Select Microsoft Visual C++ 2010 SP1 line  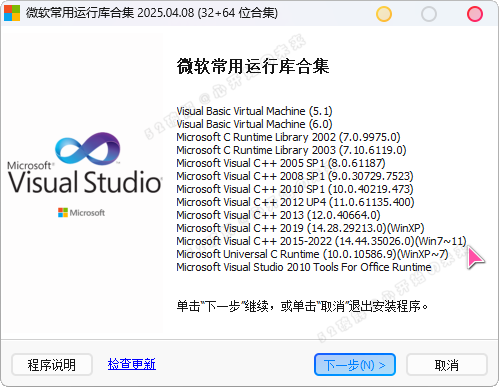tap(295, 189)
